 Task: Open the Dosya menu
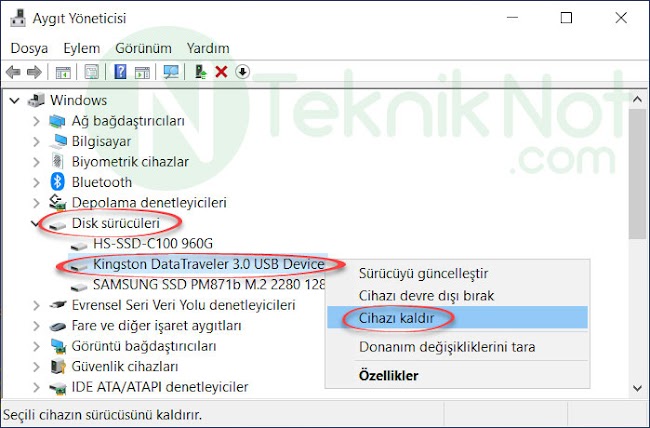coord(29,48)
